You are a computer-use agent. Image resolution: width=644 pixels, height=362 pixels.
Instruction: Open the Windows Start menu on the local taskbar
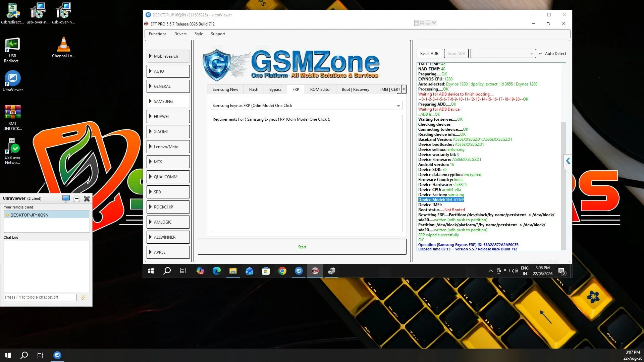coord(8,355)
